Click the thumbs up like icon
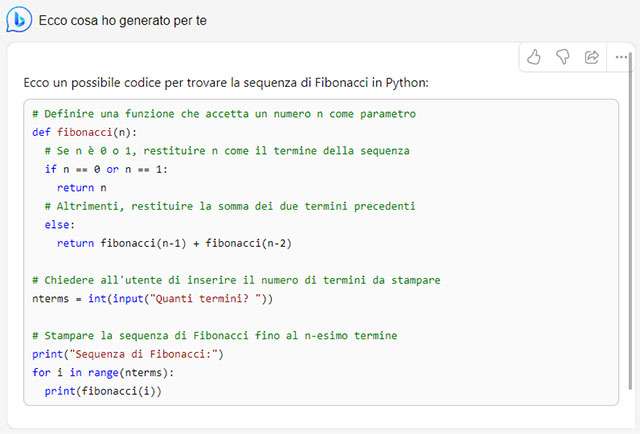640x434 pixels. 535,57
